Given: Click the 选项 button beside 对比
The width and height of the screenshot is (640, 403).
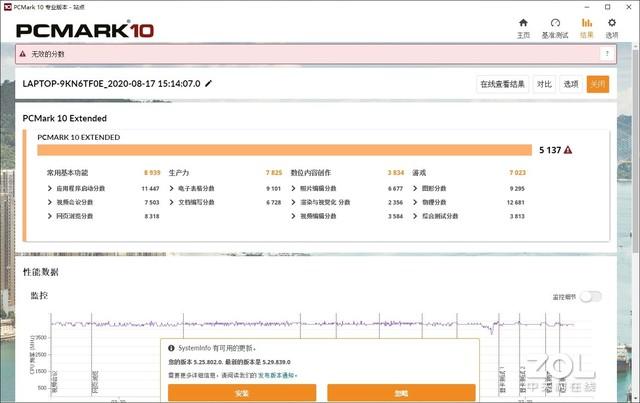Looking at the screenshot, I should pyautogui.click(x=571, y=84).
